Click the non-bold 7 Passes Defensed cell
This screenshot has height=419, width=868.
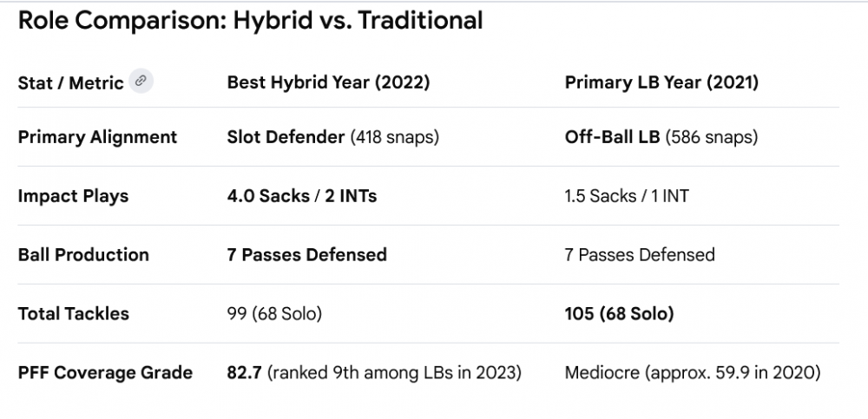(639, 255)
